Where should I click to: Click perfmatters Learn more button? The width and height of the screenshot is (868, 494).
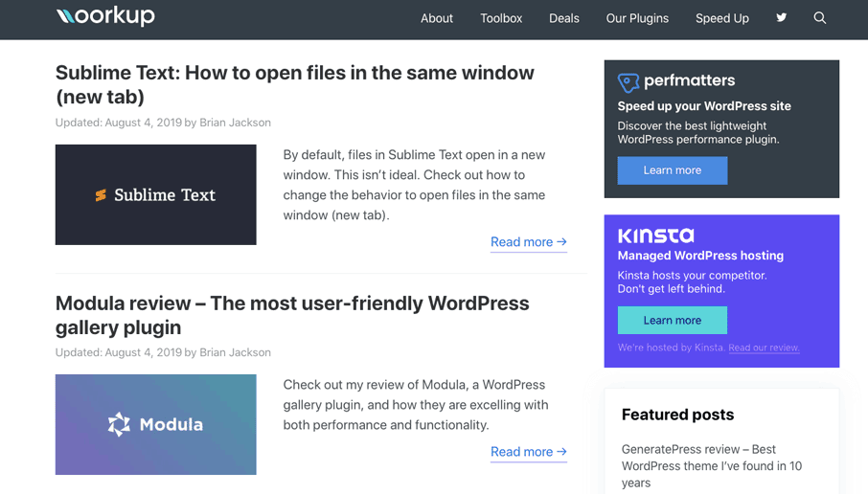click(x=672, y=170)
